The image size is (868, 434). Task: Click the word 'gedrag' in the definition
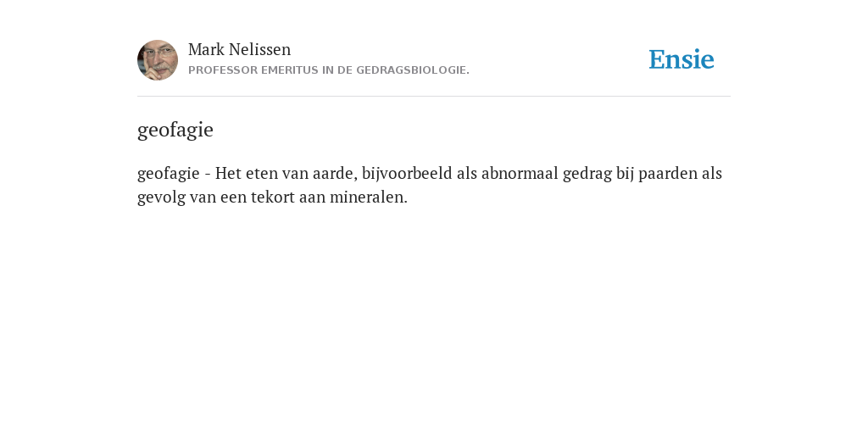[587, 174]
